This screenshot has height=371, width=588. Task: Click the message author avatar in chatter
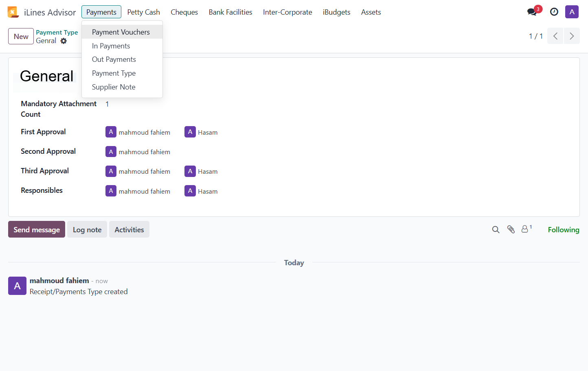point(17,286)
